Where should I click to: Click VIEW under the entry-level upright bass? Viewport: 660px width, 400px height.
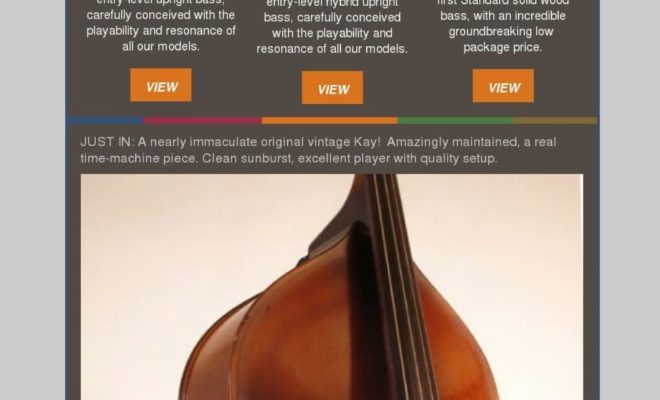point(161,85)
